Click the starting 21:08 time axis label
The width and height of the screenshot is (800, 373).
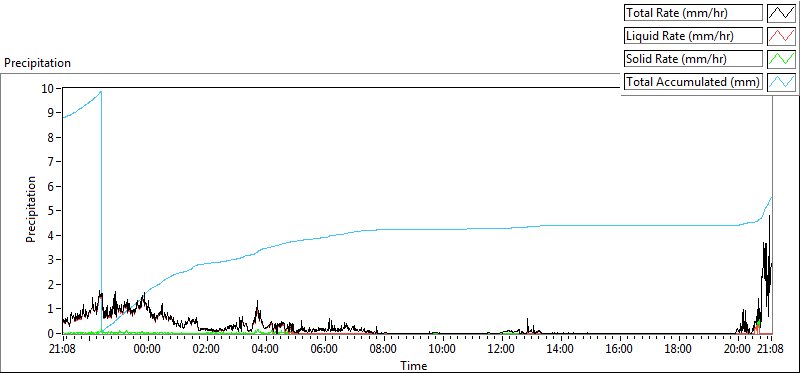click(x=63, y=350)
